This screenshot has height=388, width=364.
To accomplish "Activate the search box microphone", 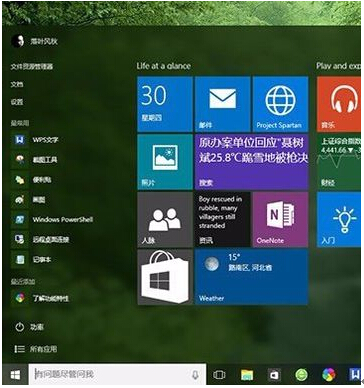I will [x=195, y=375].
